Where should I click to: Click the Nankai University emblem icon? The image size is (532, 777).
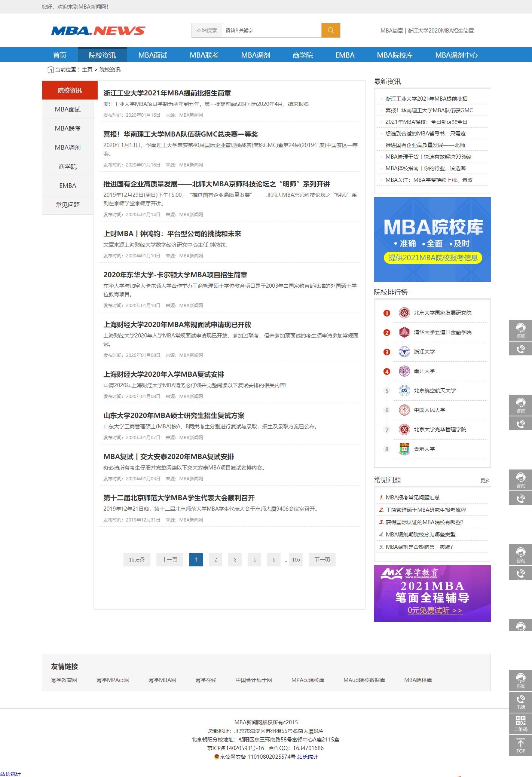point(404,371)
